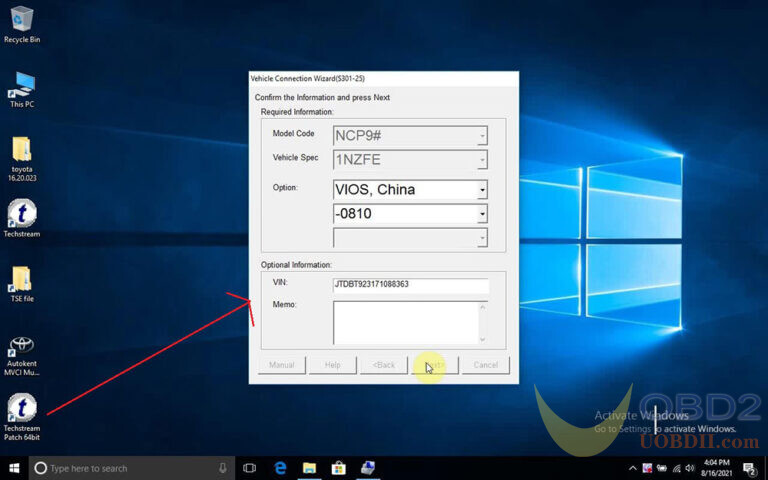Expand the Vehicle Spec 1NZFE dropdown
768x480 pixels.
pyautogui.click(x=482, y=160)
